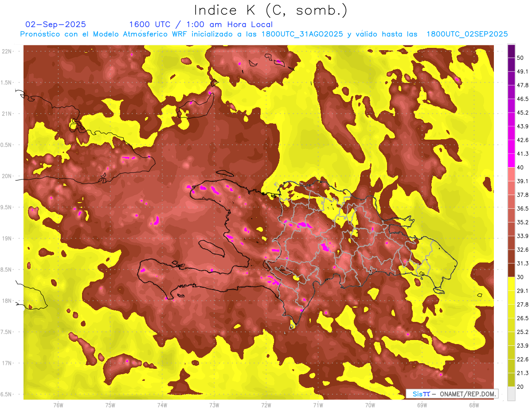Click the colorbar value label "30"

pyautogui.click(x=520, y=277)
